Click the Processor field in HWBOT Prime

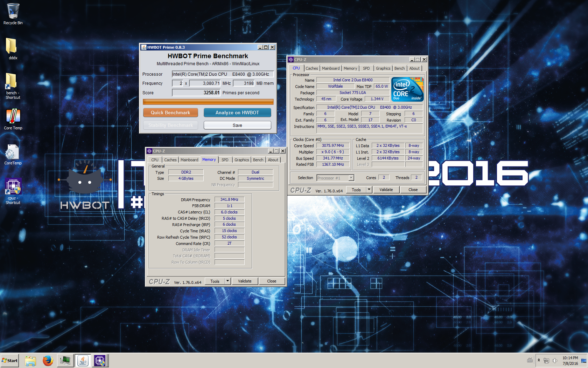pyautogui.click(x=223, y=74)
